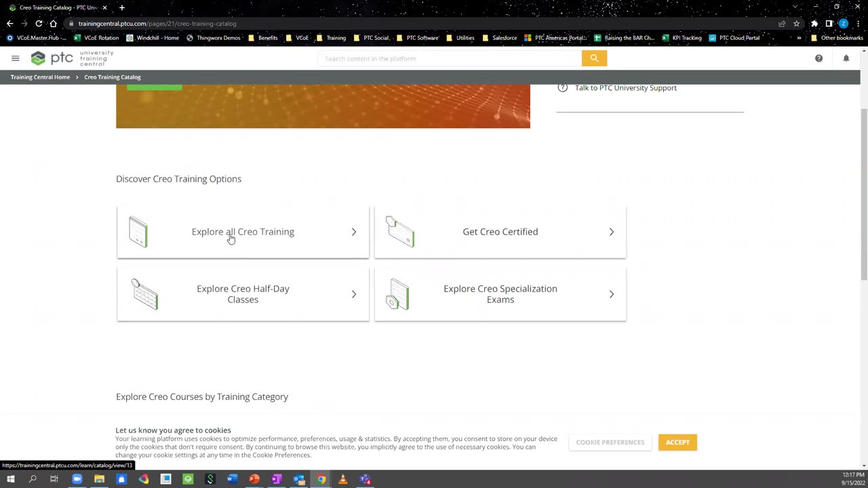This screenshot has height=488, width=868.
Task: Click the orange banner image
Action: [323, 106]
